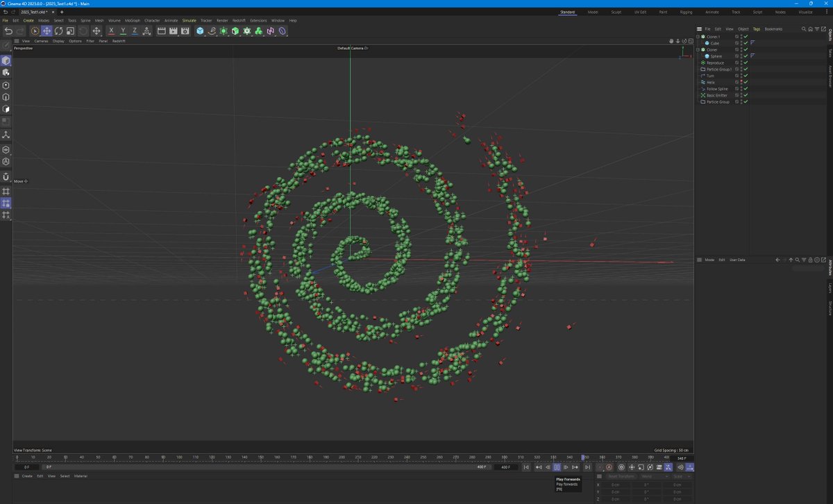Open Attributes Mode menu
This screenshot has width=833, height=504.
point(709,260)
